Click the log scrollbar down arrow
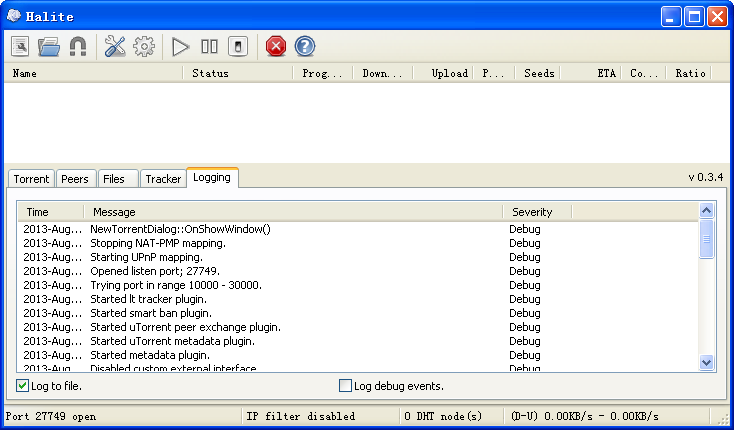 click(707, 363)
